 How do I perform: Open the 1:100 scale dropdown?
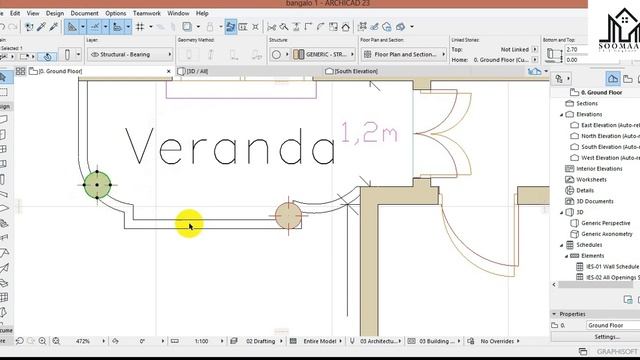[x=222, y=341]
